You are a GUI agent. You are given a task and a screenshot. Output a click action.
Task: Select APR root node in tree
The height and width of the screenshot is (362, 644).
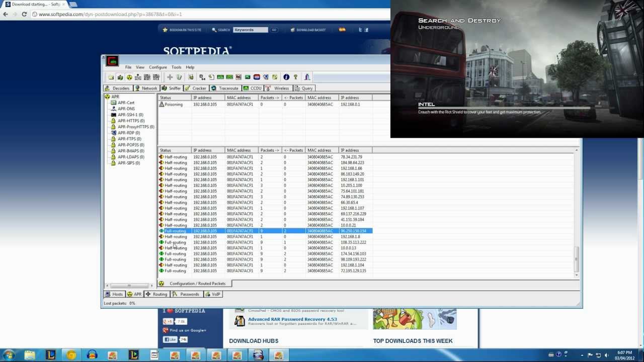(x=115, y=97)
